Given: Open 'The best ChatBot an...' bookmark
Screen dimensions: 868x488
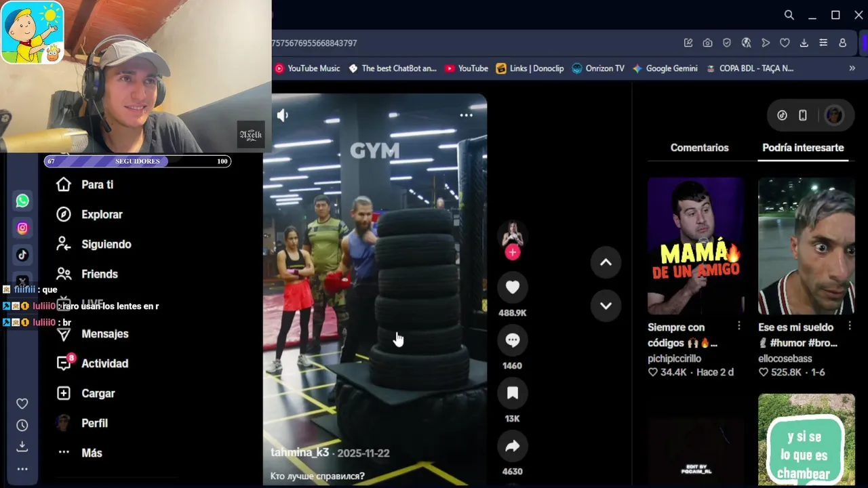Looking at the screenshot, I should pos(392,68).
